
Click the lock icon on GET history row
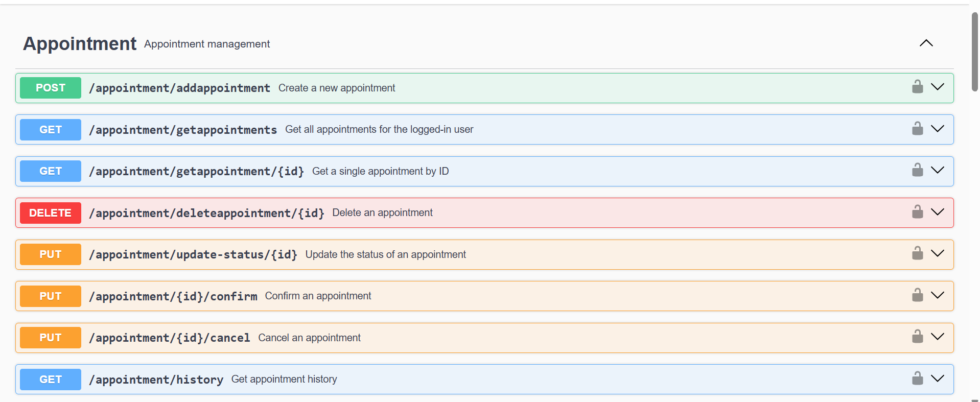[x=917, y=379]
